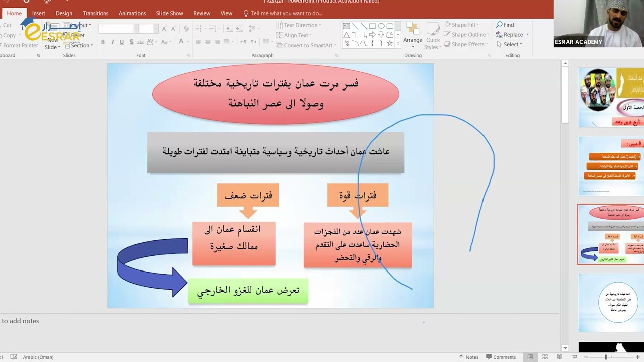Click Replace in Editing group

(x=512, y=35)
